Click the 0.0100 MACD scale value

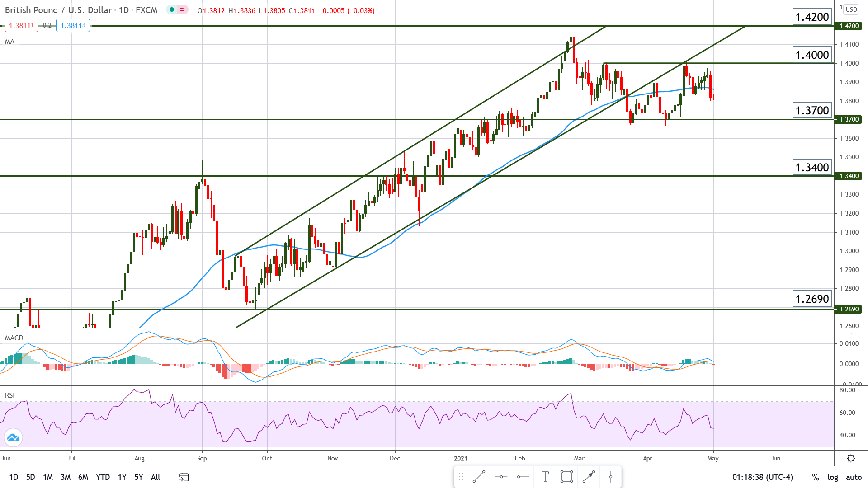pyautogui.click(x=849, y=343)
